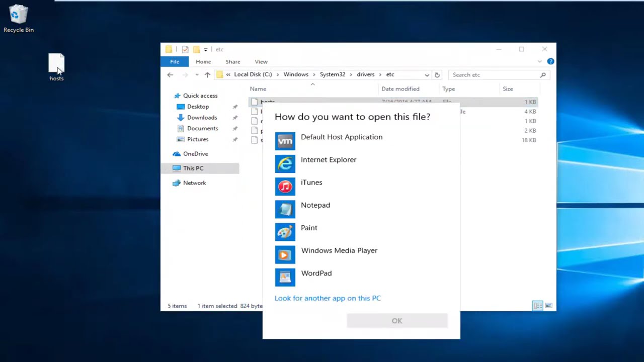
Task: Expand path after System32 breadcrumb arrow
Action: [x=350, y=74]
